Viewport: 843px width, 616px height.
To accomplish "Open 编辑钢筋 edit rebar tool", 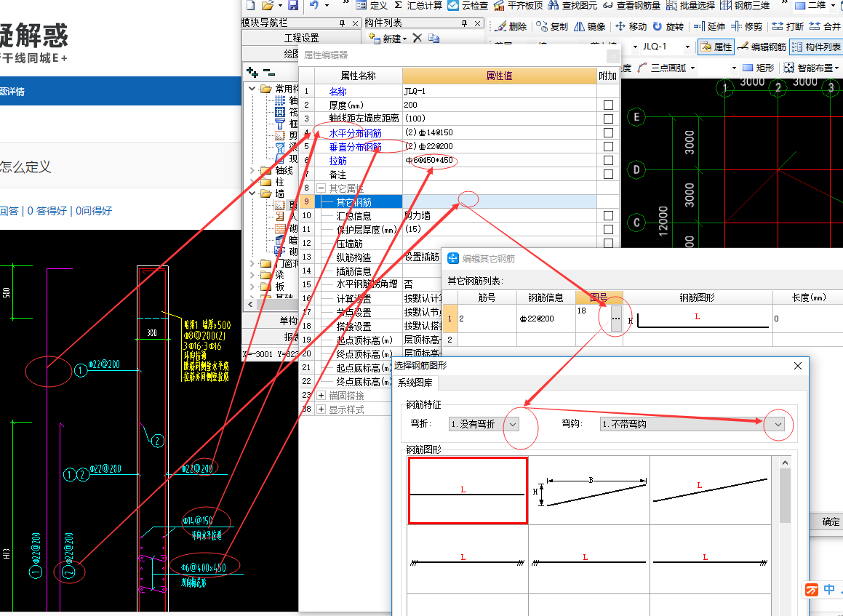I will point(762,47).
